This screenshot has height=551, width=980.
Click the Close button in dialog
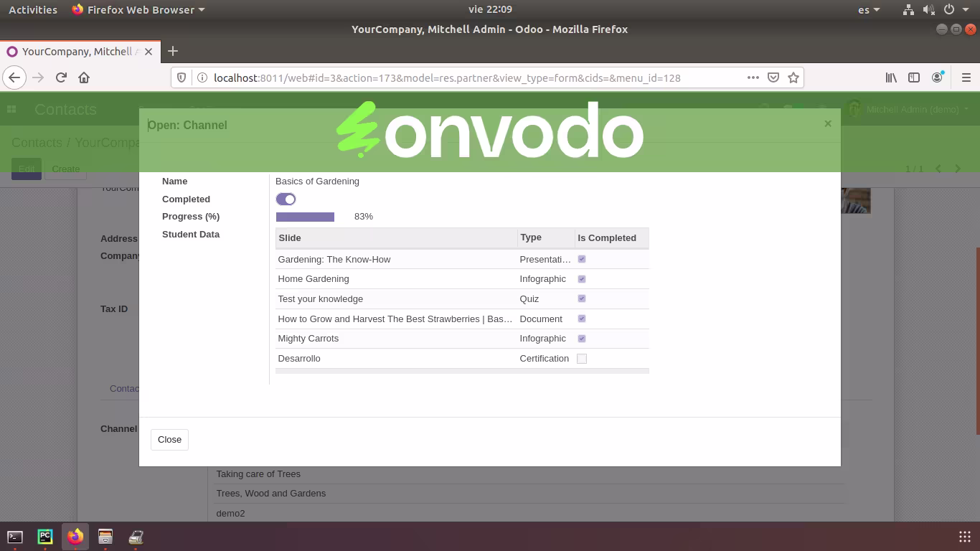coord(169,439)
